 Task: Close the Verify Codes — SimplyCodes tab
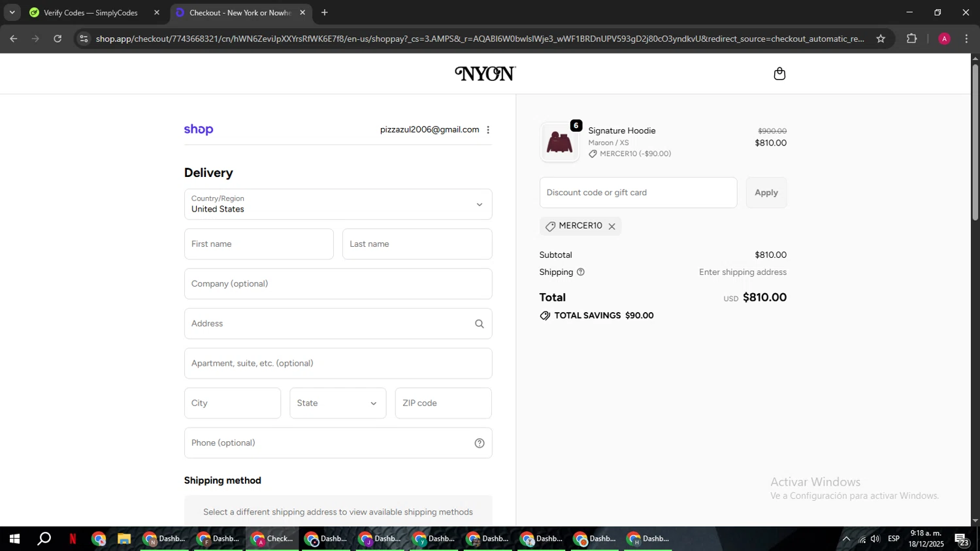pyautogui.click(x=156, y=12)
